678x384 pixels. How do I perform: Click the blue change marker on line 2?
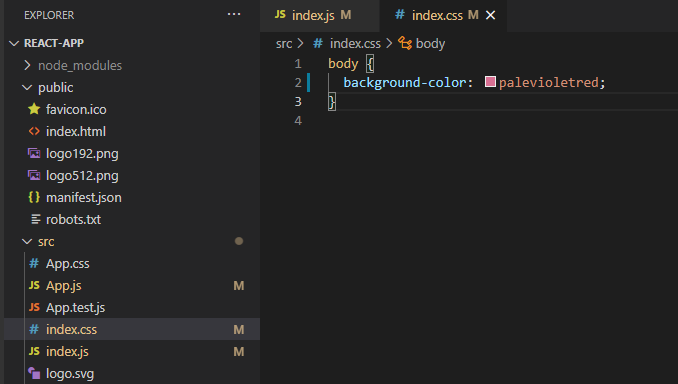(x=308, y=83)
